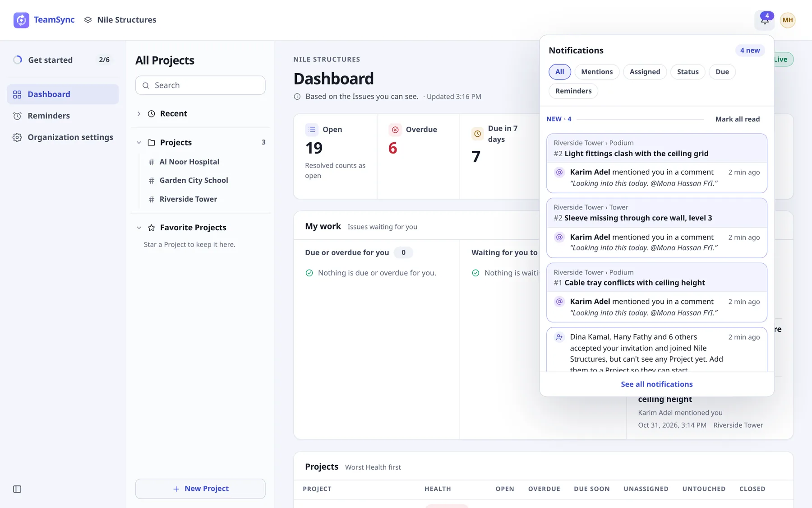
Task: Open the MH user avatar menu
Action: pyautogui.click(x=788, y=20)
